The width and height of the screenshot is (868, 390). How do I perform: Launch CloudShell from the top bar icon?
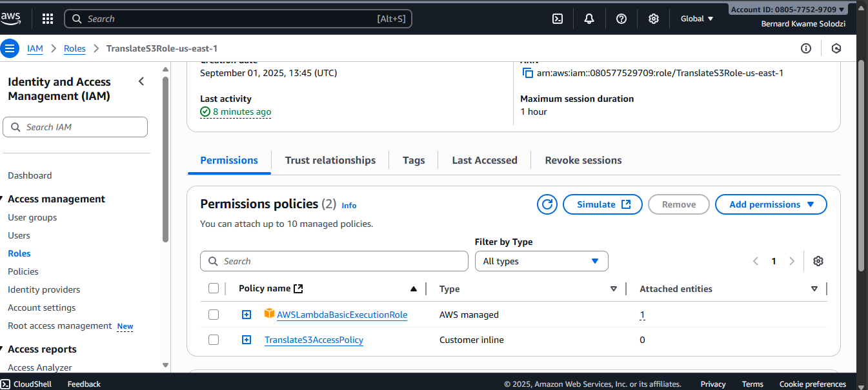[558, 19]
